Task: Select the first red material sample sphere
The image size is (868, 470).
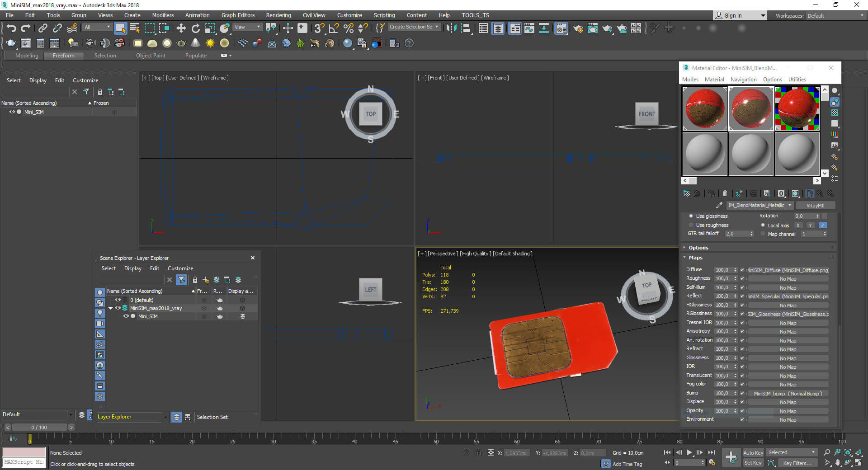Action: [704, 109]
